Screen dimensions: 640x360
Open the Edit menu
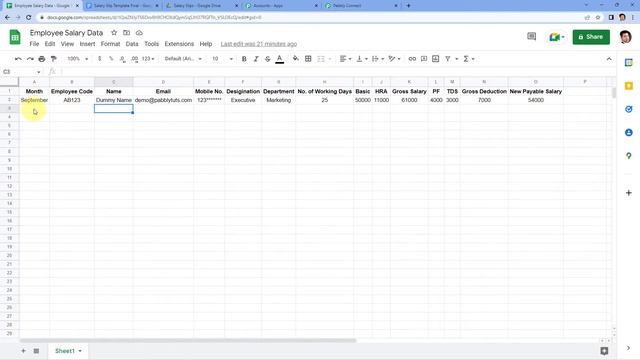50,44
